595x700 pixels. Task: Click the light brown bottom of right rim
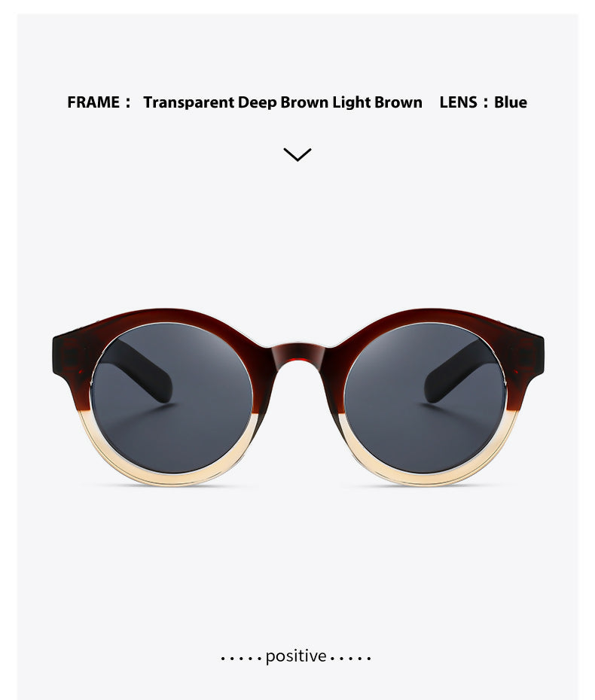click(424, 476)
